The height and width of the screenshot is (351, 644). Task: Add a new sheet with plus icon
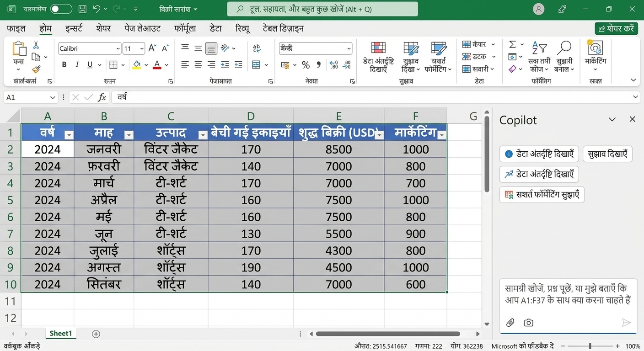point(96,334)
